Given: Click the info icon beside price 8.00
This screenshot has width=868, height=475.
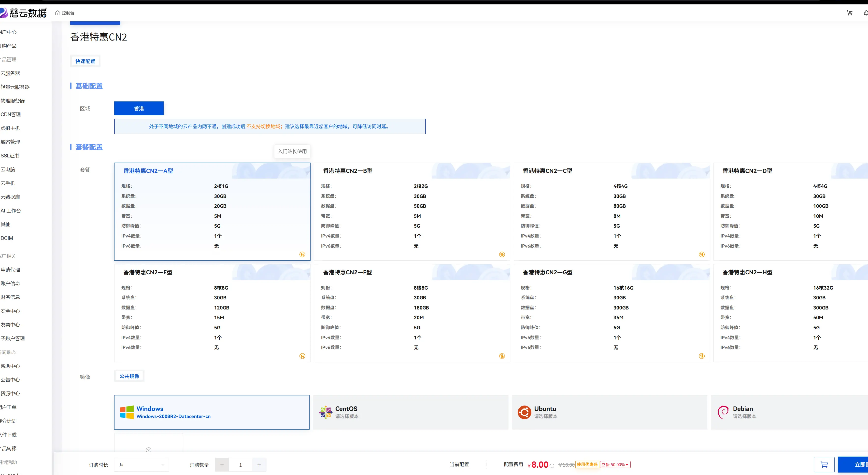Looking at the screenshot, I should coord(552,466).
